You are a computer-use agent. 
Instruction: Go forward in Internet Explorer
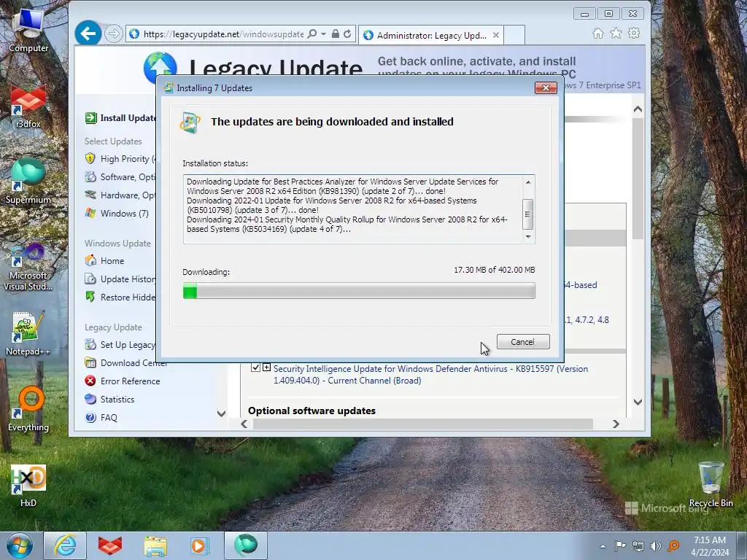[x=113, y=34]
